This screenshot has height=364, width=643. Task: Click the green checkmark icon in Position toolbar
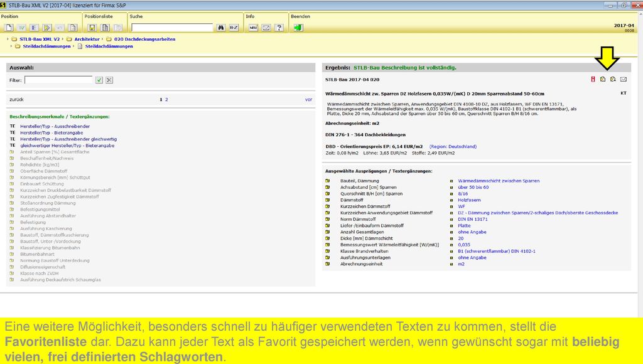click(x=21, y=28)
